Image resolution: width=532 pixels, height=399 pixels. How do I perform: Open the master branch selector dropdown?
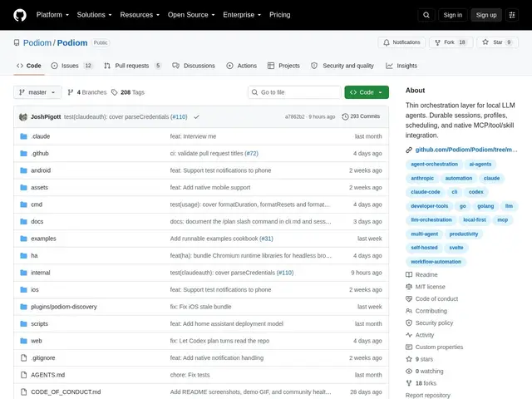tap(37, 92)
